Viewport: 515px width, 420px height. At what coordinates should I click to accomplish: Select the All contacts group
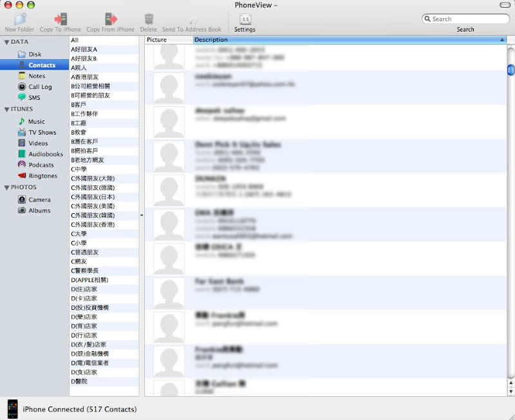[x=104, y=40]
